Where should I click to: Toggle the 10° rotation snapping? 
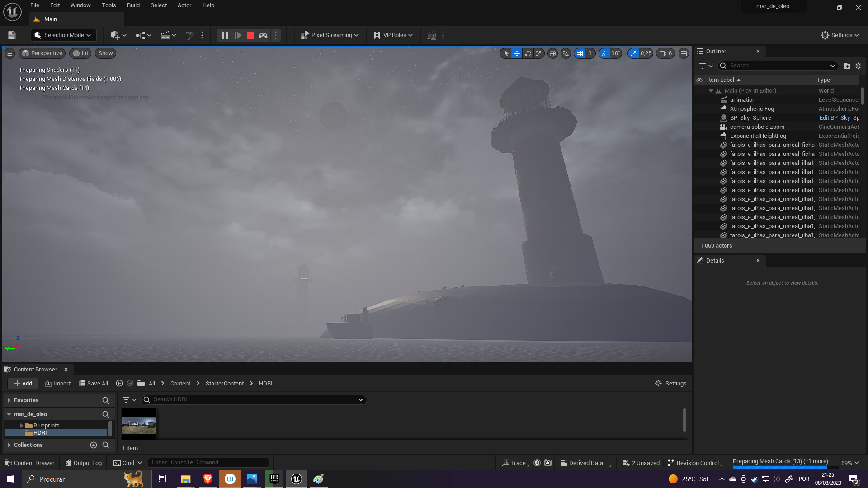[x=604, y=53]
